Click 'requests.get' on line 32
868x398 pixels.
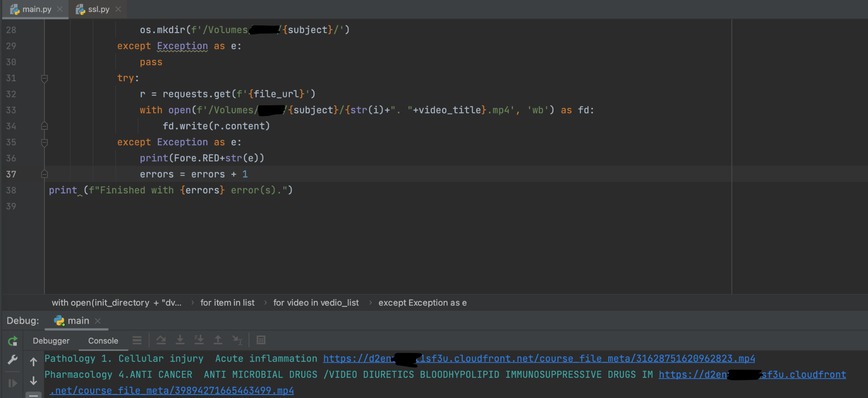(197, 94)
